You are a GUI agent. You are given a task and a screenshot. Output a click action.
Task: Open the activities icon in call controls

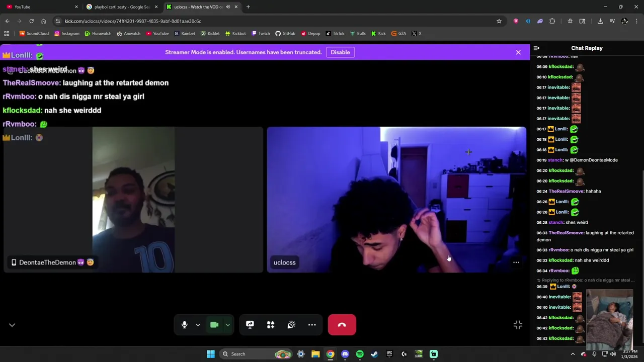tap(271, 325)
